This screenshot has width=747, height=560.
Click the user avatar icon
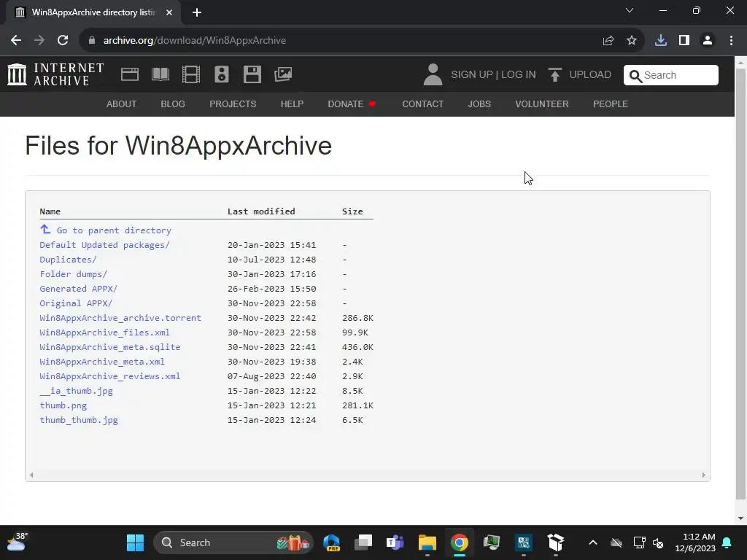[x=433, y=74]
